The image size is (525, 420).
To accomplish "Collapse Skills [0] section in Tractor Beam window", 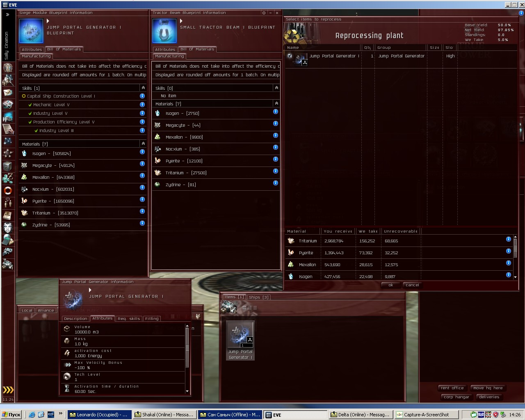I will click(x=276, y=88).
